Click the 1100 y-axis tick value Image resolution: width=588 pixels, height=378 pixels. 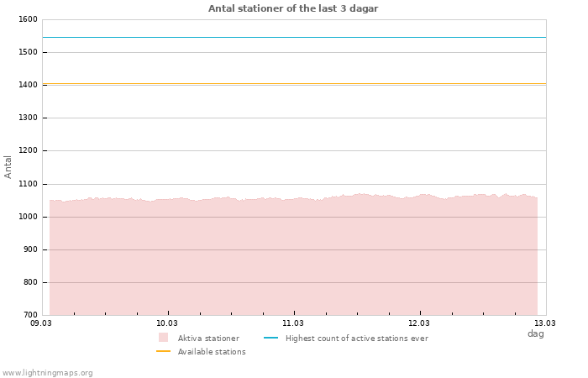(28, 184)
